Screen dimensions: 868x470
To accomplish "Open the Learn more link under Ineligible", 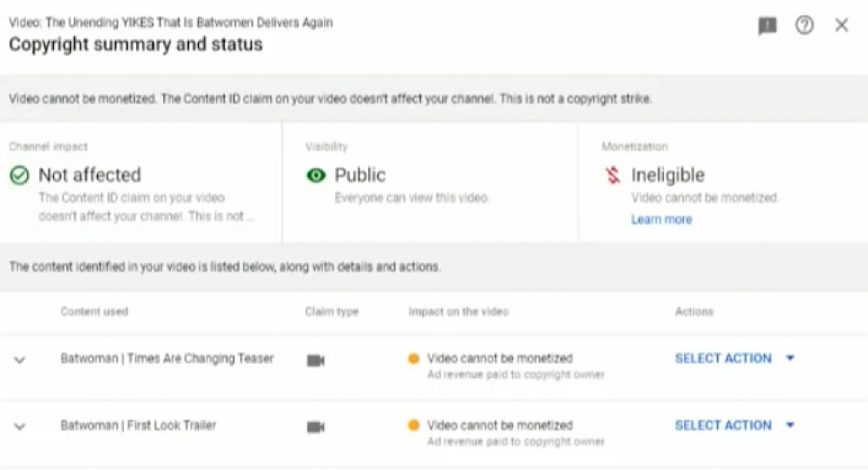I will 661,220.
